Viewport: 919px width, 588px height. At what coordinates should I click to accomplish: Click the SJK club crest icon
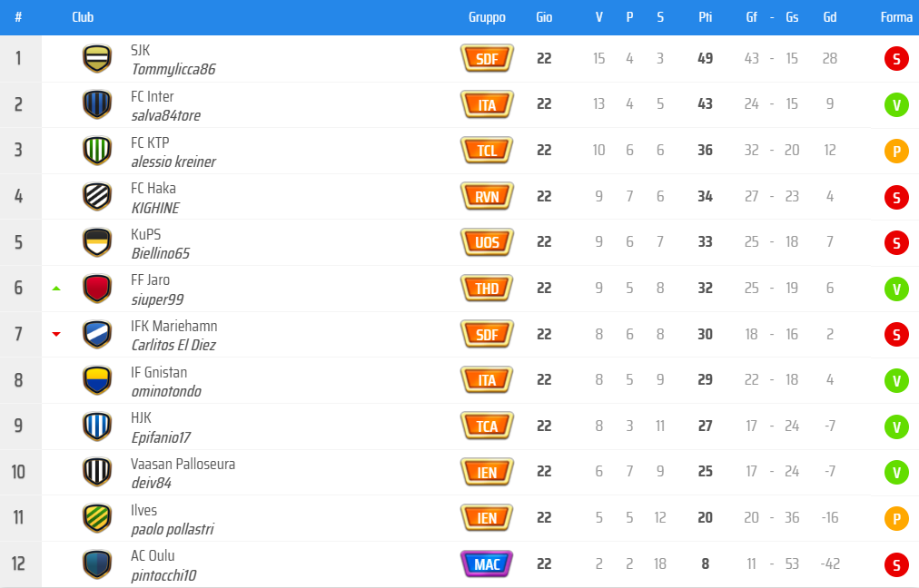point(97,59)
